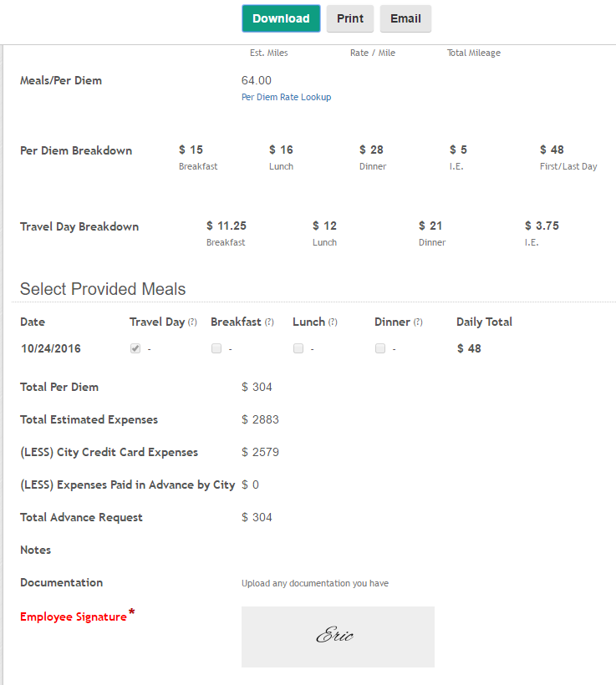The width and height of the screenshot is (616, 685).
Task: Click the 10/24/2016 date entry
Action: click(x=51, y=349)
